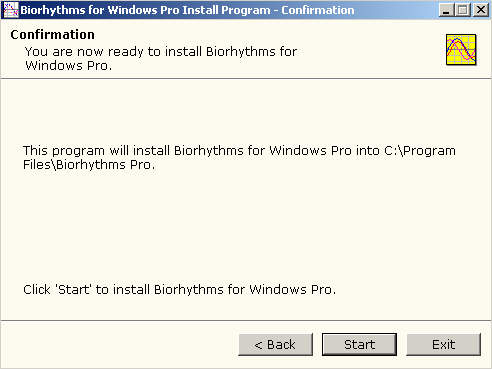Select the 'Confirmation' heading text
This screenshot has width=492, height=369.
(52, 35)
